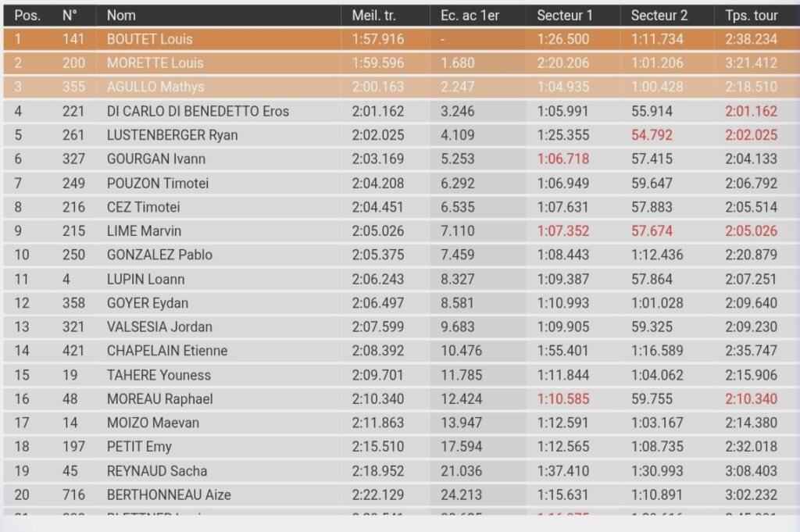Click LIME Marvin's red lap time 2:05.026
The height and width of the screenshot is (532, 800).
coord(751,231)
